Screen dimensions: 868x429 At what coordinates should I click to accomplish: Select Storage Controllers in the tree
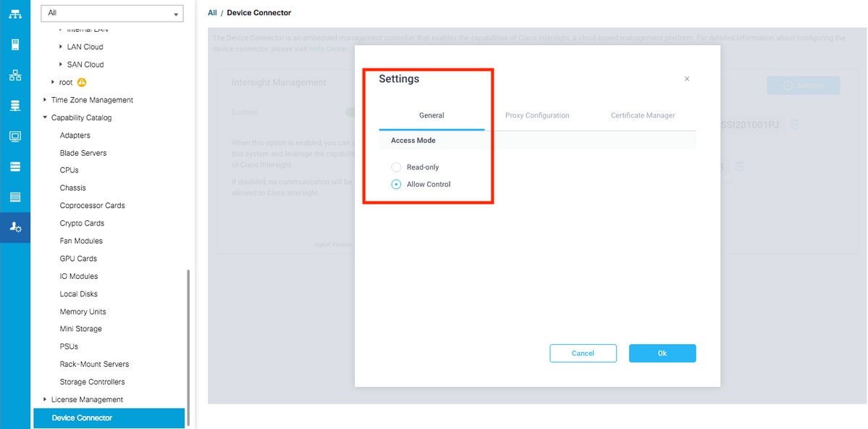[x=93, y=382]
